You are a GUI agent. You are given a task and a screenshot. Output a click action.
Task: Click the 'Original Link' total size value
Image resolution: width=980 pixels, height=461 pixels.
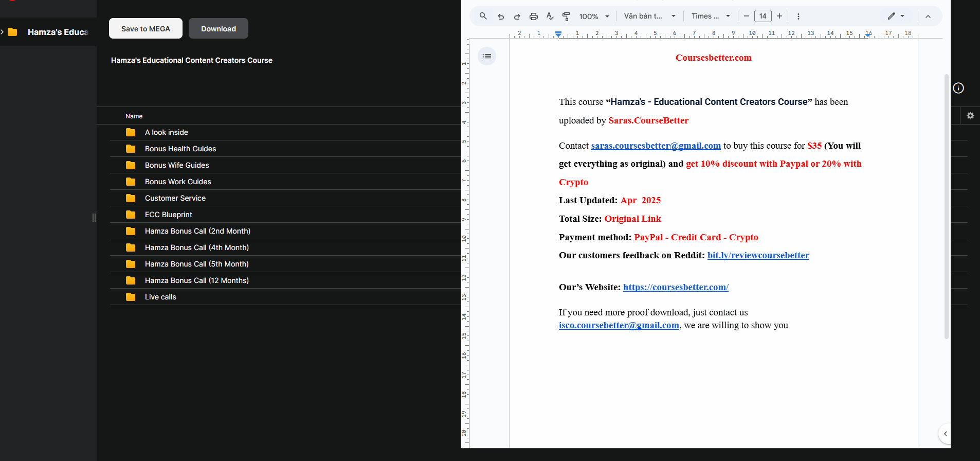coord(632,219)
